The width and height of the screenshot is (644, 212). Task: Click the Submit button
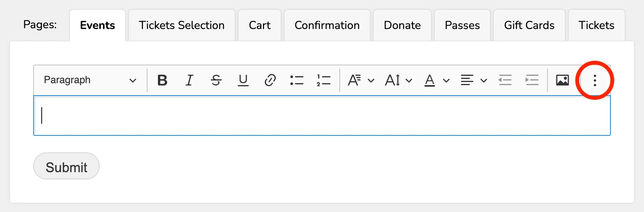point(66,166)
